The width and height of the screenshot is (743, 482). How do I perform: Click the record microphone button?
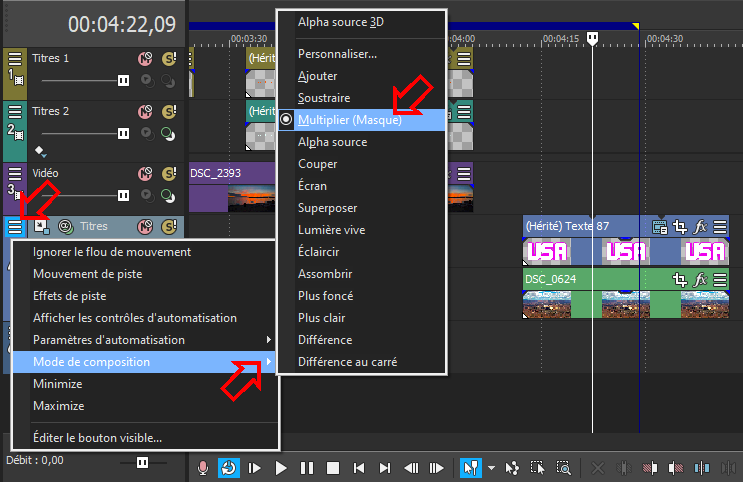tap(203, 468)
